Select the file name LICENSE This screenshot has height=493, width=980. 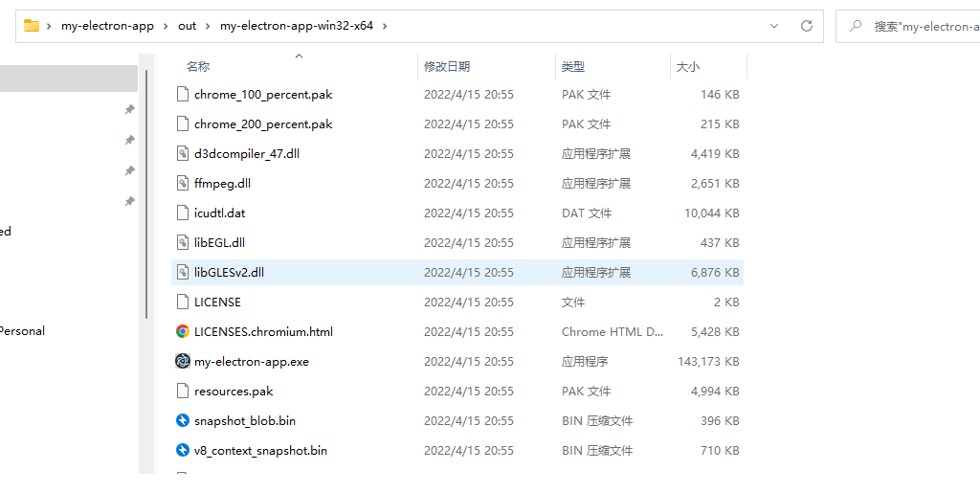217,302
